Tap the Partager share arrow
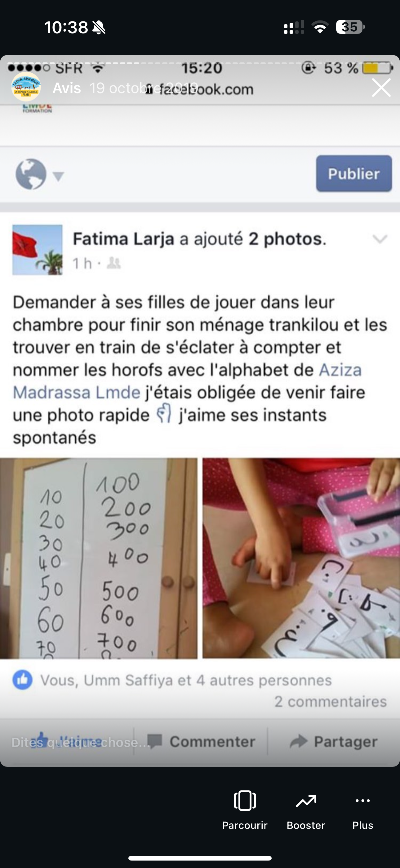This screenshot has width=400, height=868. point(299,741)
